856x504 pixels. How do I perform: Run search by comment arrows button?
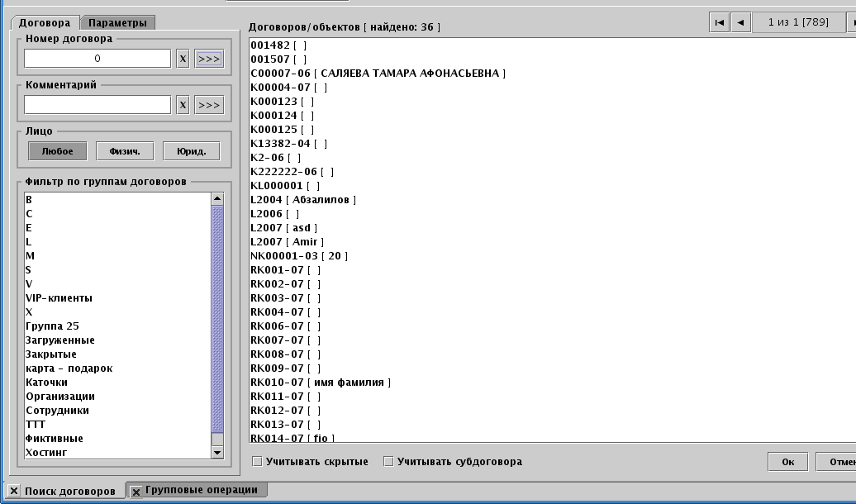coord(209,105)
